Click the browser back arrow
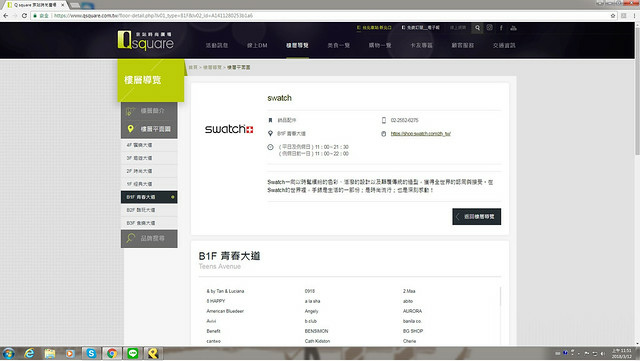Image resolution: width=640 pixels, height=361 pixels. click(6, 16)
